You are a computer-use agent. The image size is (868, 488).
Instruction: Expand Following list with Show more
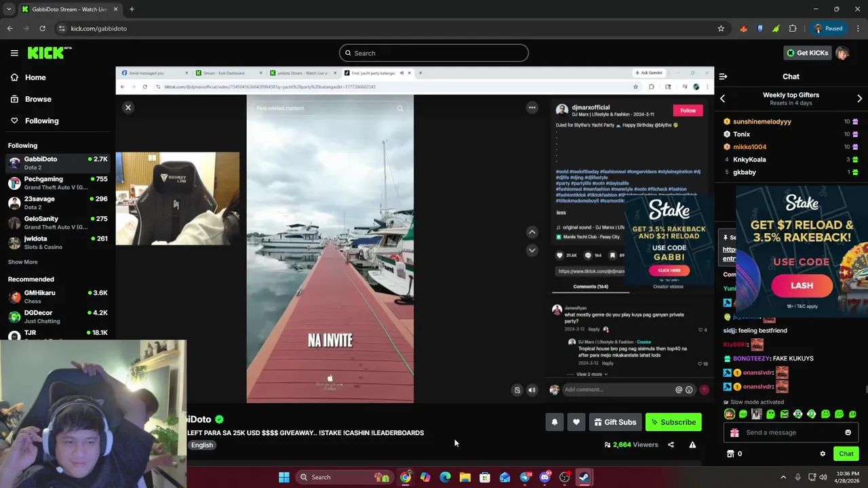(22, 262)
